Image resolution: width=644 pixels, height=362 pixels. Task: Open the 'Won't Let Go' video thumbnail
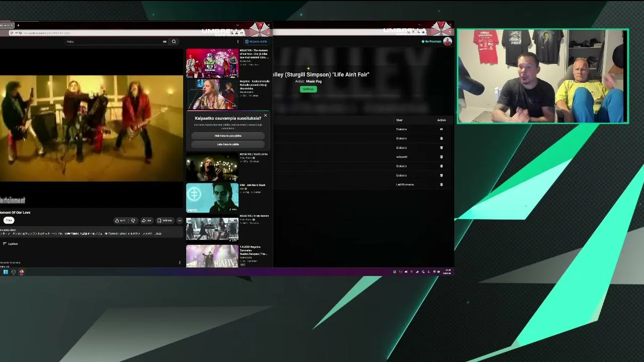coord(212,167)
